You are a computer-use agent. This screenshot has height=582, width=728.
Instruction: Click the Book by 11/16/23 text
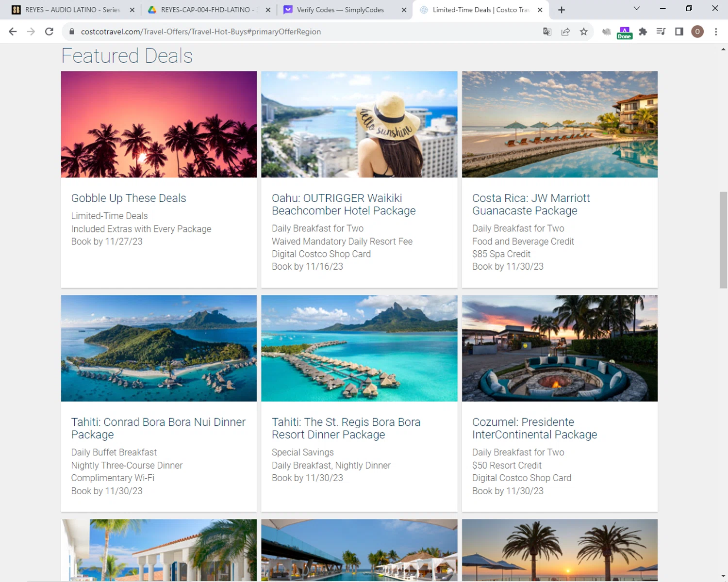[x=307, y=267]
